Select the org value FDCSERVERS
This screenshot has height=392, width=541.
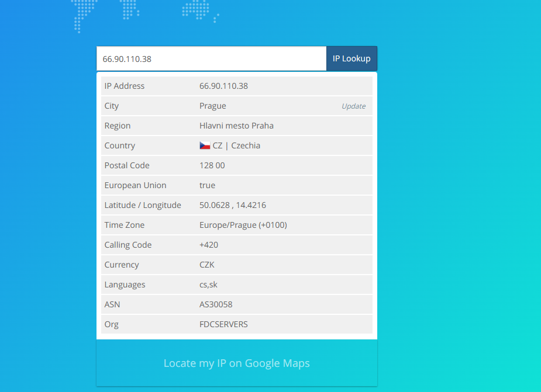[223, 324]
